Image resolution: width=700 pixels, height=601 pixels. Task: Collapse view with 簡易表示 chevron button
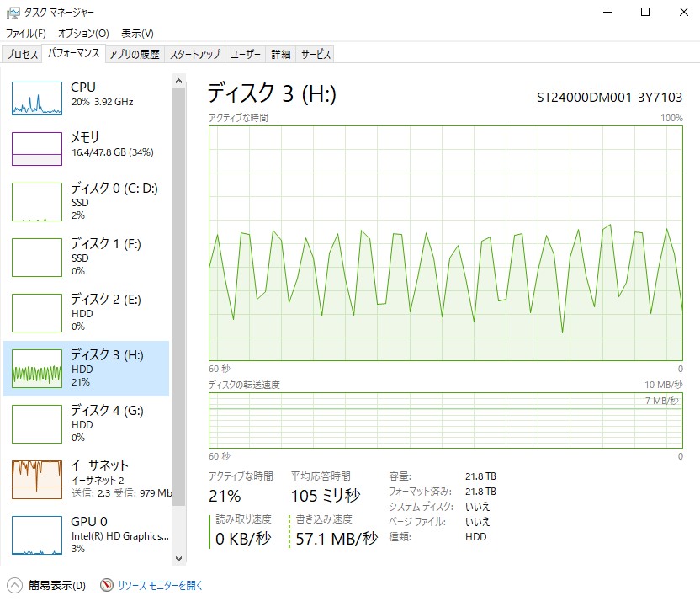pos(14,585)
